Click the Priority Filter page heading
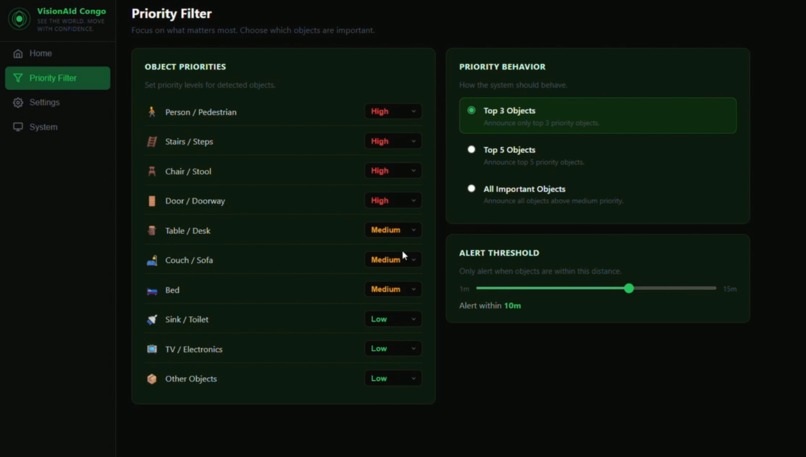806x457 pixels. [x=171, y=14]
